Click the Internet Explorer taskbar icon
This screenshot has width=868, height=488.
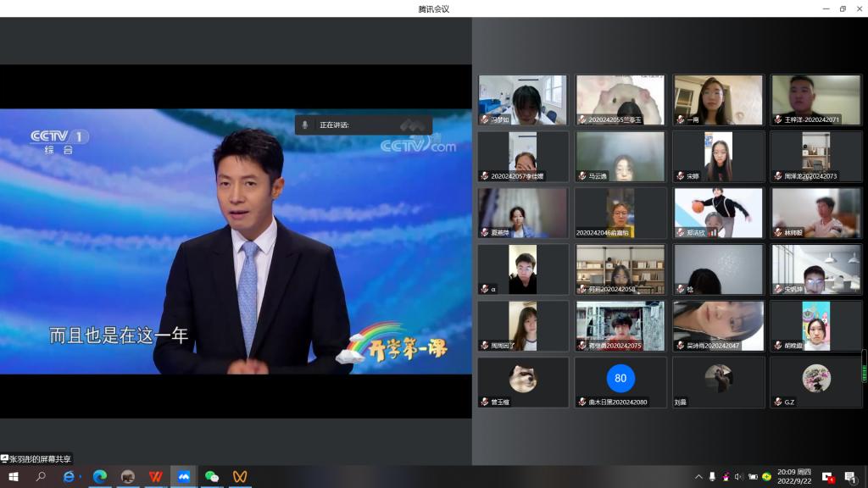[x=70, y=477]
